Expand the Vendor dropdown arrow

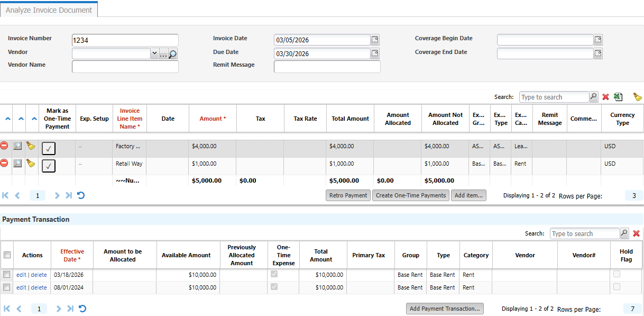coord(154,53)
